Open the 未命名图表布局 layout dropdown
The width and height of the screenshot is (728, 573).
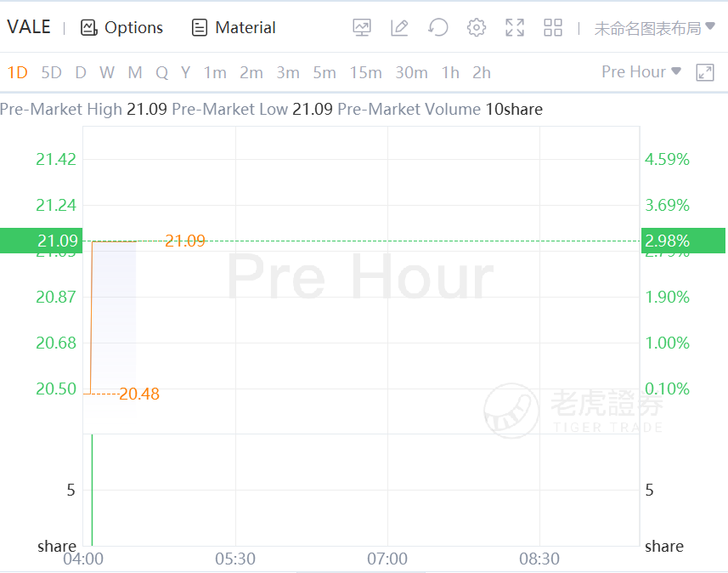pyautogui.click(x=654, y=28)
